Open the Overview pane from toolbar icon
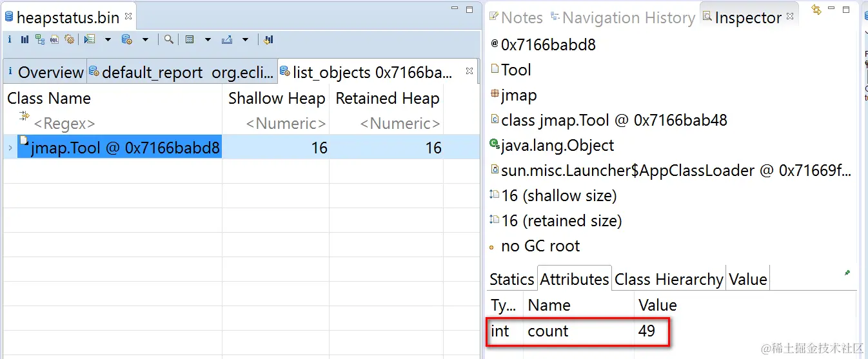 point(9,39)
